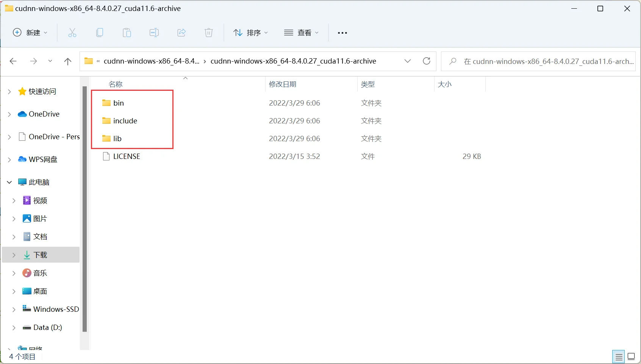
Task: Navigate back to previous folder
Action: 13,61
